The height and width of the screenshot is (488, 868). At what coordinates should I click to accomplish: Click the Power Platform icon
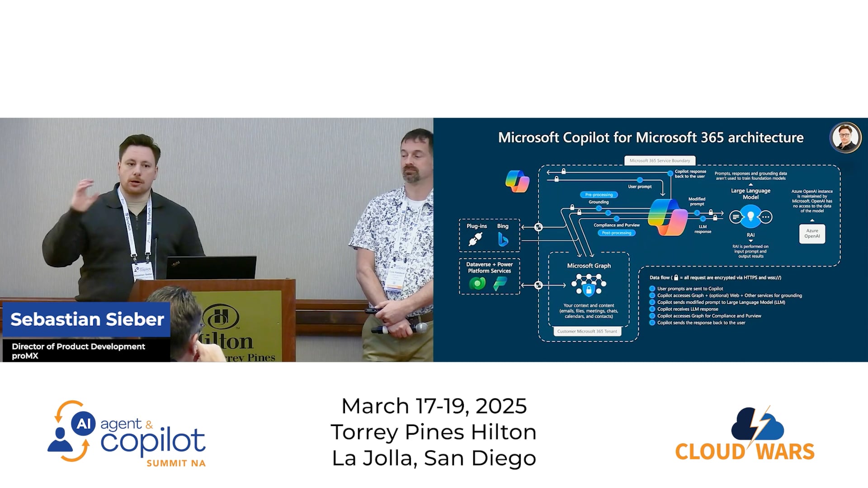(x=500, y=284)
